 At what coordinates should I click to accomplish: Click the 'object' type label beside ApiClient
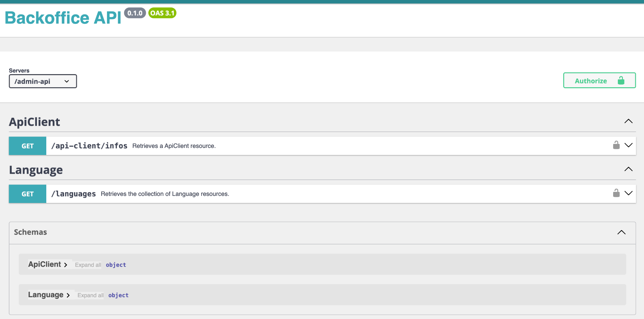[116, 265]
